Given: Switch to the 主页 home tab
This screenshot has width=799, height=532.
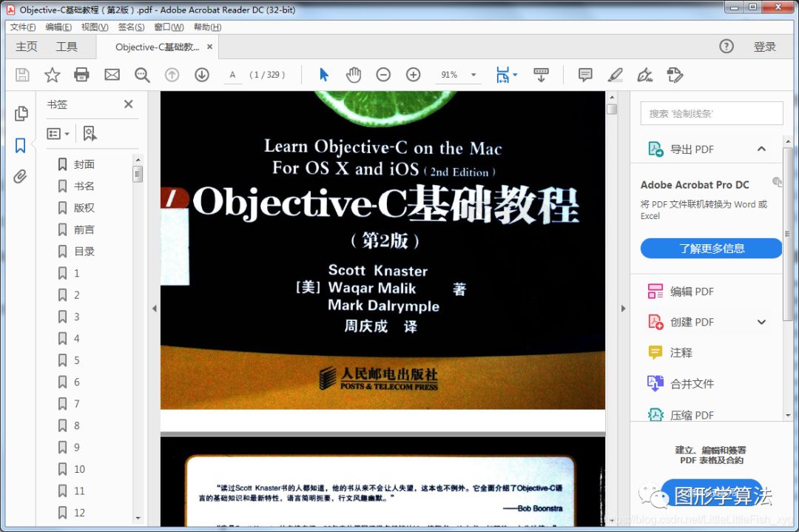Looking at the screenshot, I should (27, 47).
